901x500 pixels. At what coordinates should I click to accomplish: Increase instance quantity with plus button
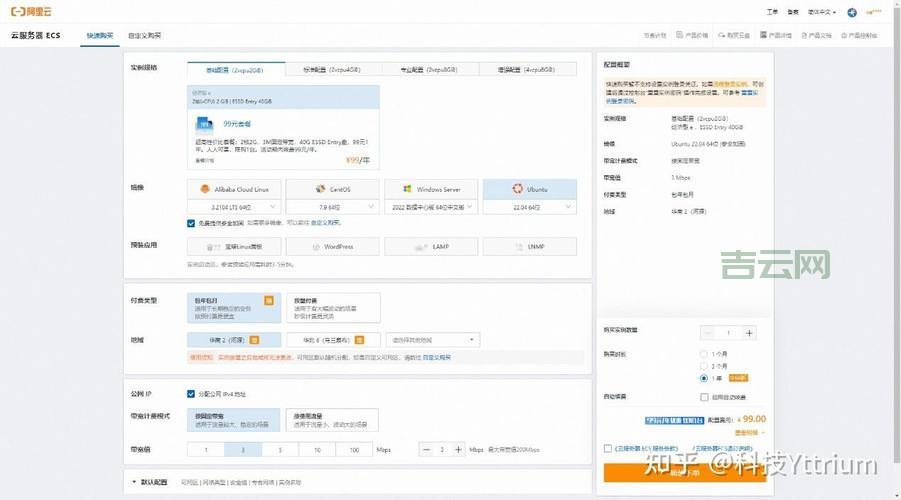(749, 333)
